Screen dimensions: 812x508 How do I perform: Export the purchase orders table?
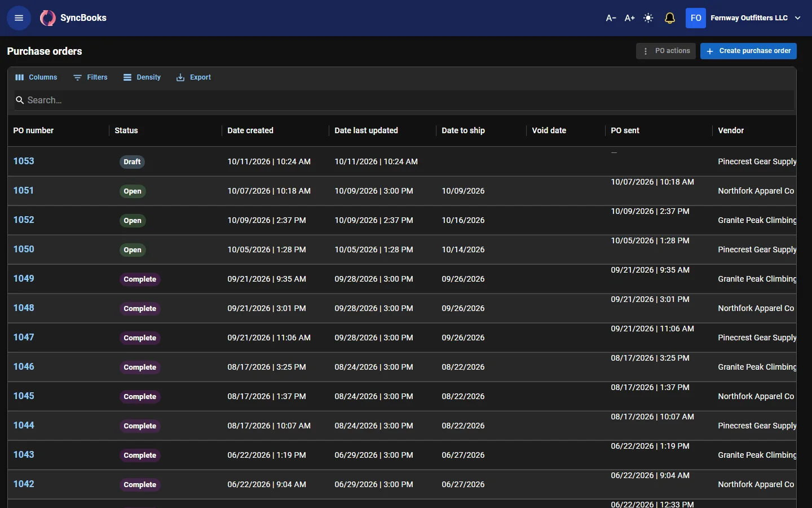[193, 77]
